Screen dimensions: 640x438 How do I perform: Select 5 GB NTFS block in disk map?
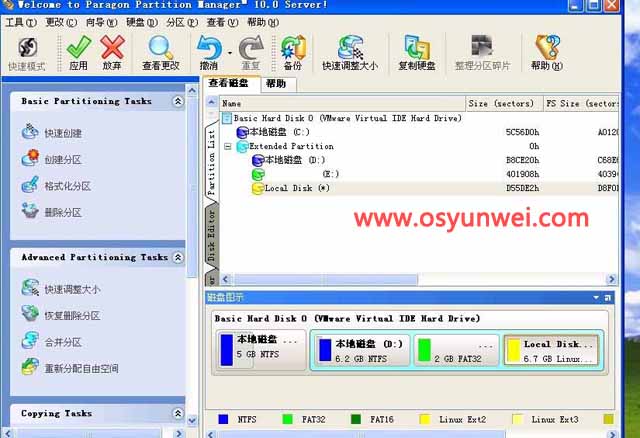point(261,350)
